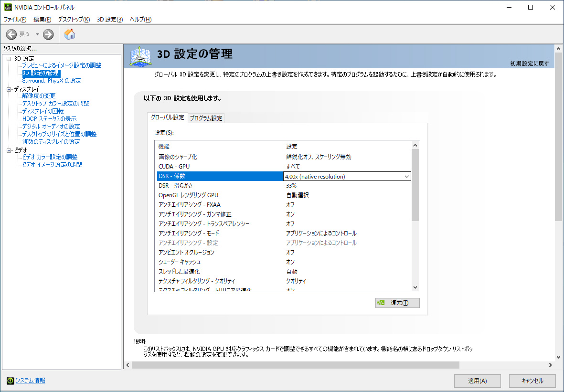Open デジタル オーディオの設定
Image resolution: width=564 pixels, height=392 pixels.
(x=51, y=126)
